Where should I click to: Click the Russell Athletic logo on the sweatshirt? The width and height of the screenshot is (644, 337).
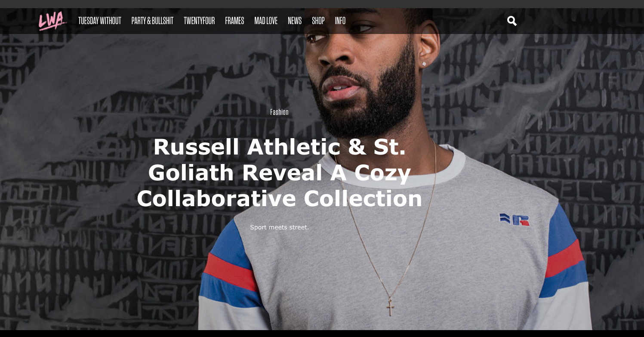[x=514, y=219]
